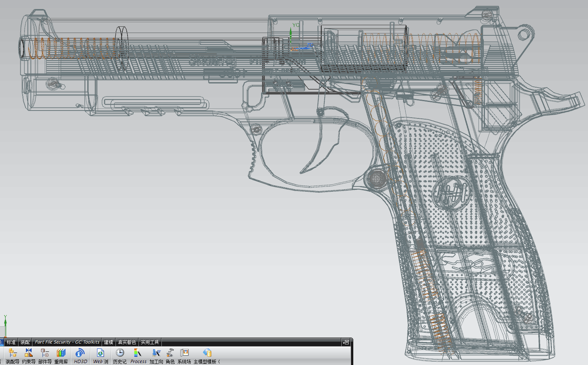
Task: Open the System Scenes (系统场) icon
Action: click(184, 353)
